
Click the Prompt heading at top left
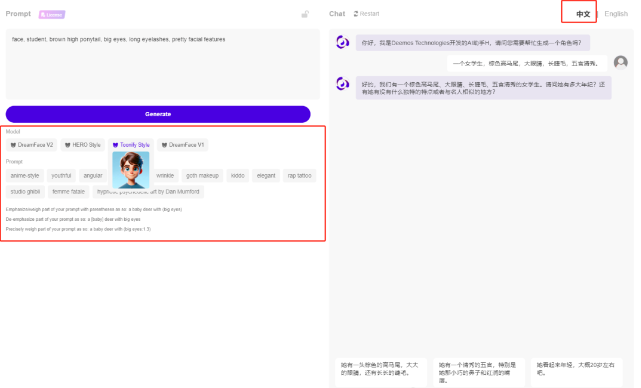[18, 14]
